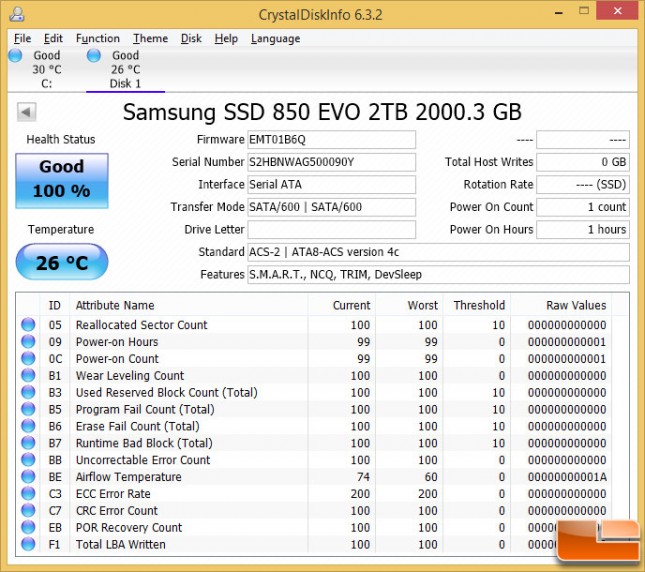
Task: Open the Theme menu
Action: point(150,39)
